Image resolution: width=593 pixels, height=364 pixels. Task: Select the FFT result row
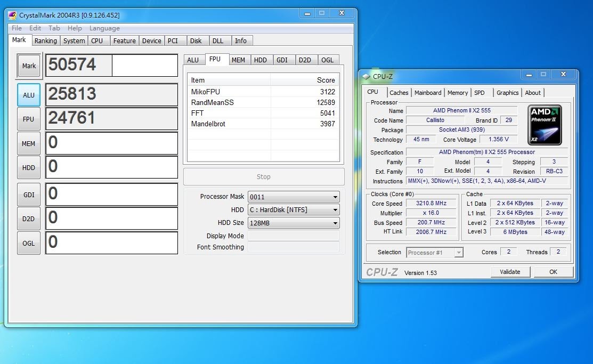(x=263, y=113)
